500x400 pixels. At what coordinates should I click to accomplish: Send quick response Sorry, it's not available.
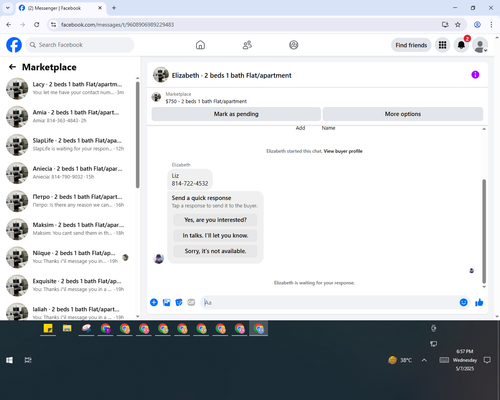(215, 251)
